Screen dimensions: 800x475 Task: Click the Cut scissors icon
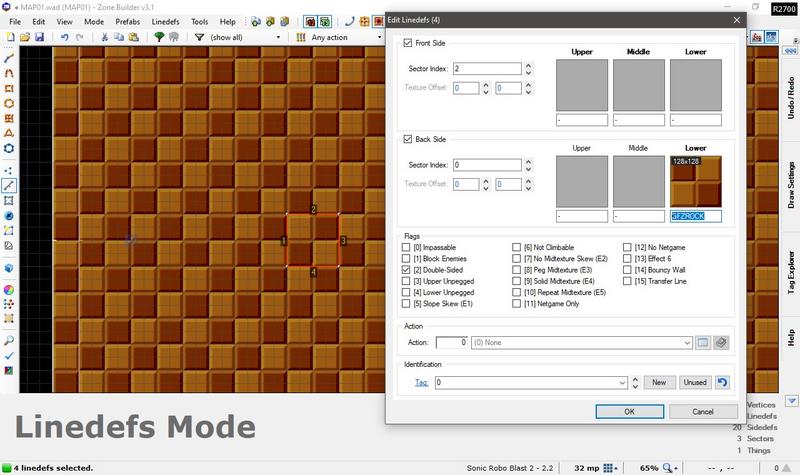(104, 37)
